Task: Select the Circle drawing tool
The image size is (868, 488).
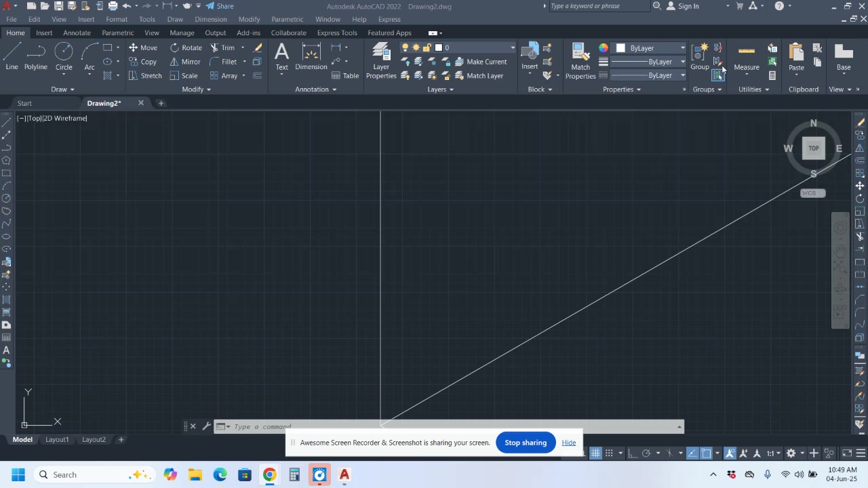Action: click(x=64, y=56)
